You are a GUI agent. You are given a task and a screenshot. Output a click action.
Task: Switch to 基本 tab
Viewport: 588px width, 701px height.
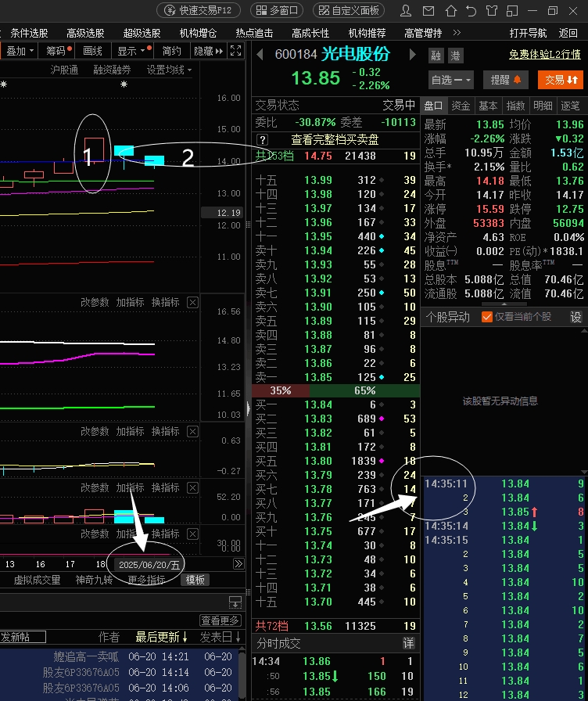pyautogui.click(x=488, y=106)
